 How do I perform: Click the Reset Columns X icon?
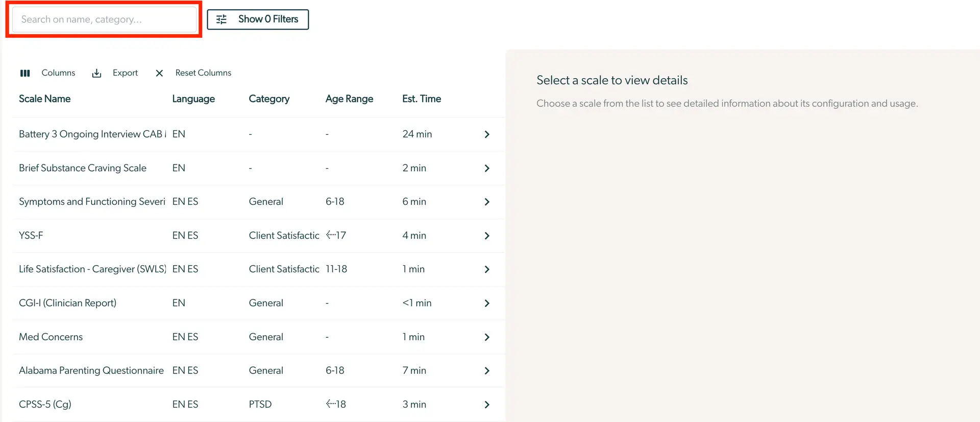[x=159, y=73]
